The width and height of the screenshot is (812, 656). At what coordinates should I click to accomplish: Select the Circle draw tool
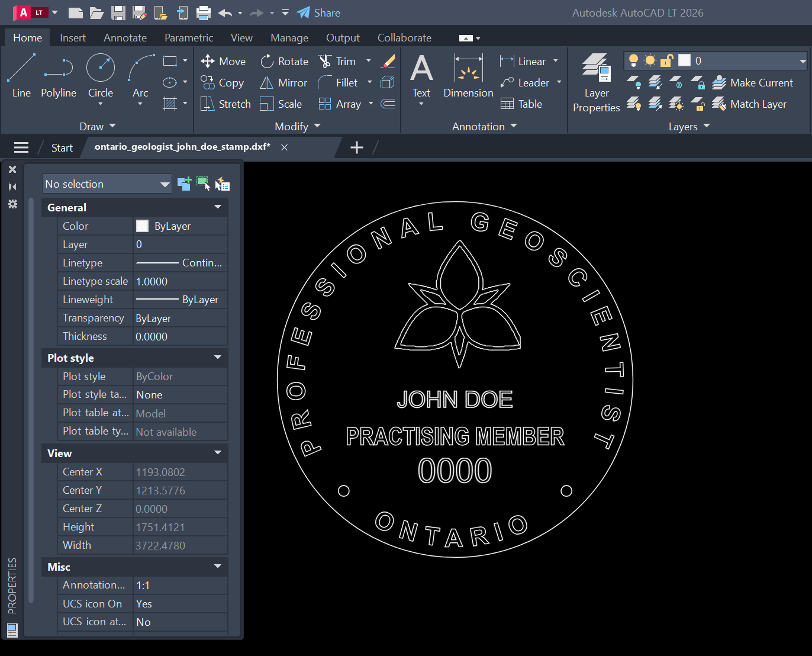pos(101,75)
